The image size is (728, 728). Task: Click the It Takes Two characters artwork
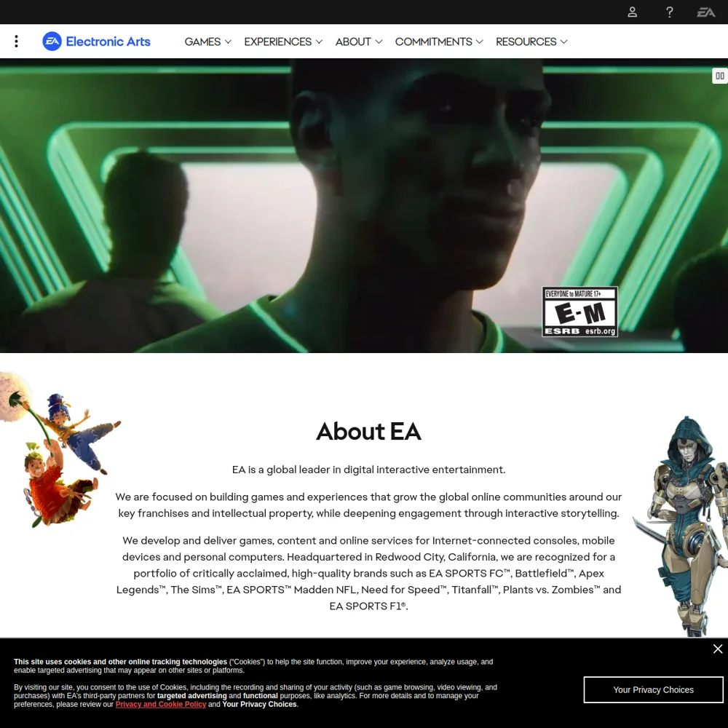pos(60,451)
